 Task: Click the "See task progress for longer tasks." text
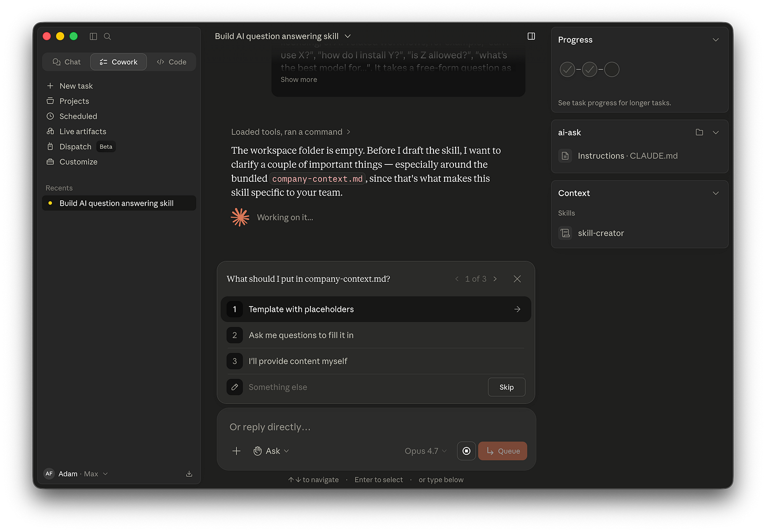click(x=614, y=103)
